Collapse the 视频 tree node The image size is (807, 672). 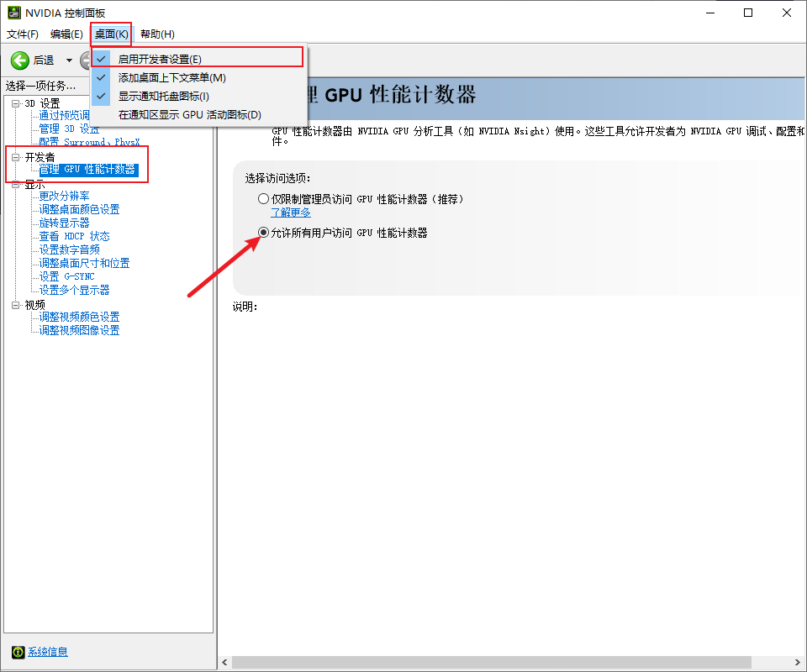pos(16,305)
